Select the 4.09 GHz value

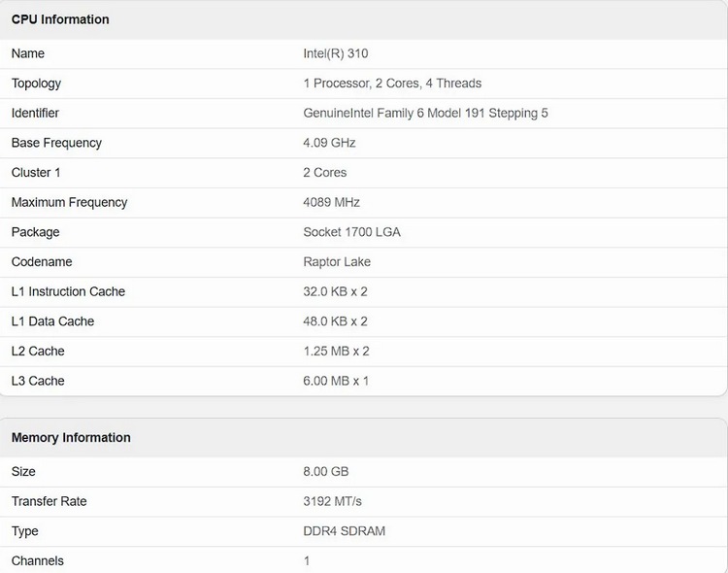[x=329, y=143]
